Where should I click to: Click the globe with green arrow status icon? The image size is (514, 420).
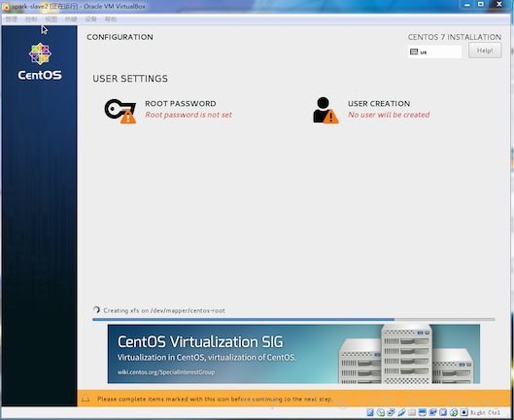tap(454, 412)
